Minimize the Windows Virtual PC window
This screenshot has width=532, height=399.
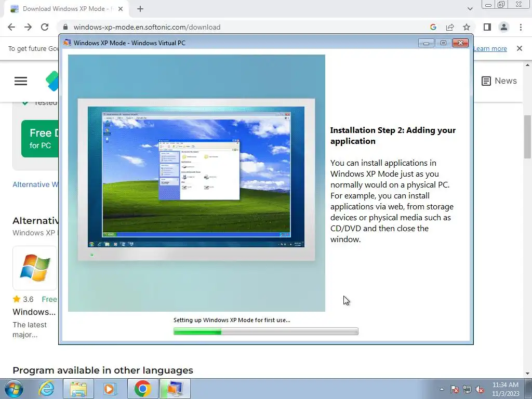coord(426,43)
